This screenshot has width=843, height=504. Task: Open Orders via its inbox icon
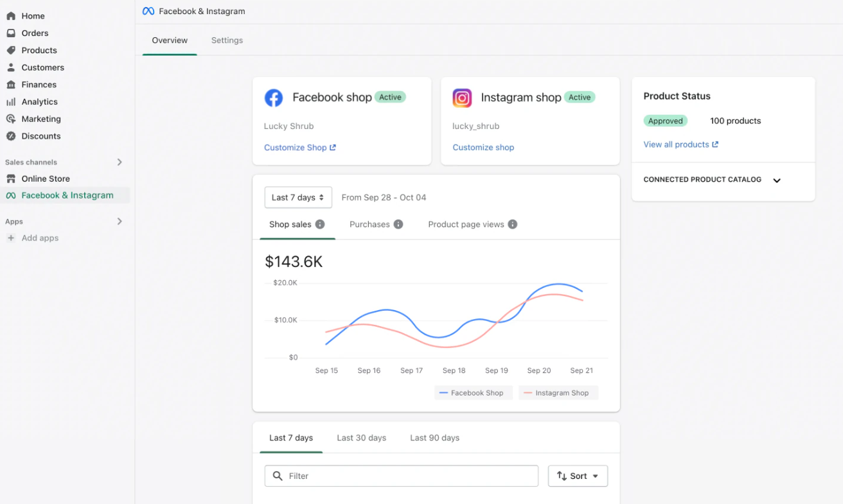coord(11,33)
